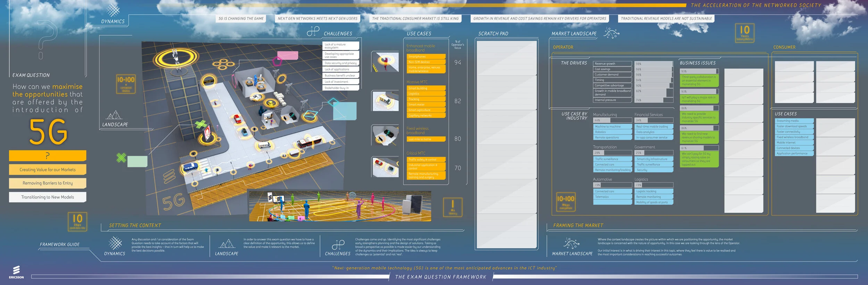The width and height of the screenshot is (868, 285).
Task: Open 'Growth in revenue and cost savings' tab
Action: click(540, 19)
